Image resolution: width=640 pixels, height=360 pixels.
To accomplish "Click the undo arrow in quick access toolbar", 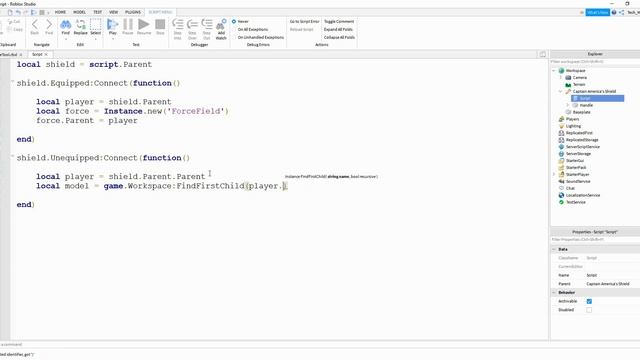I will coord(18,13).
